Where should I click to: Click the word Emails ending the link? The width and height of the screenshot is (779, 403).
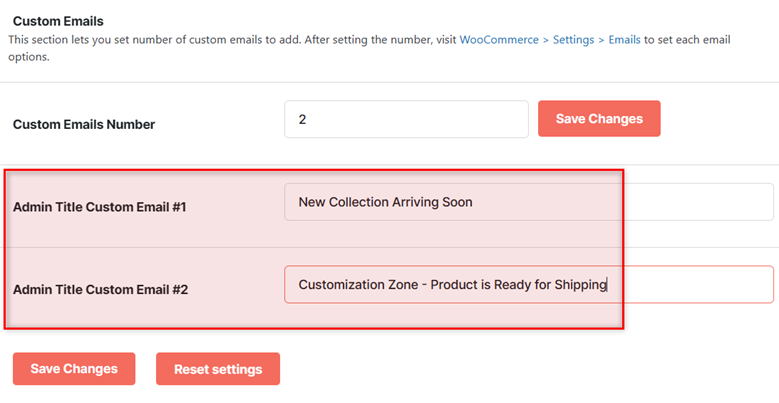click(624, 40)
